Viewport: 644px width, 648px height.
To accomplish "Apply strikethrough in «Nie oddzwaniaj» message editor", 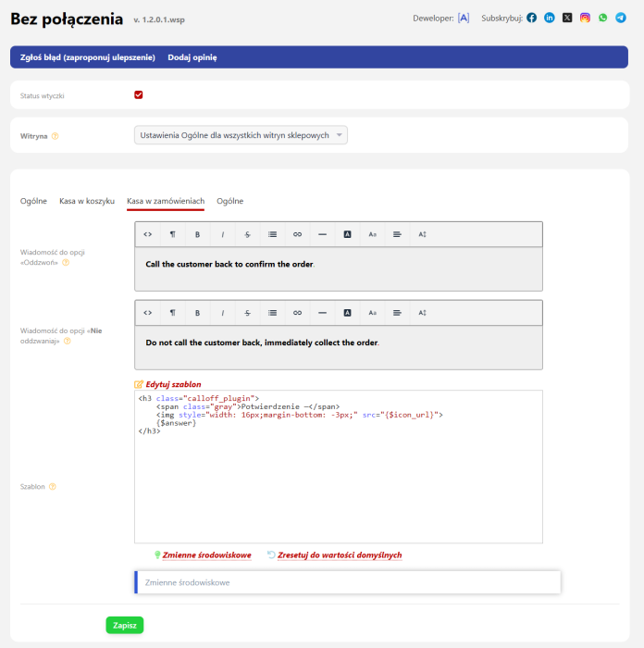I will point(247,313).
